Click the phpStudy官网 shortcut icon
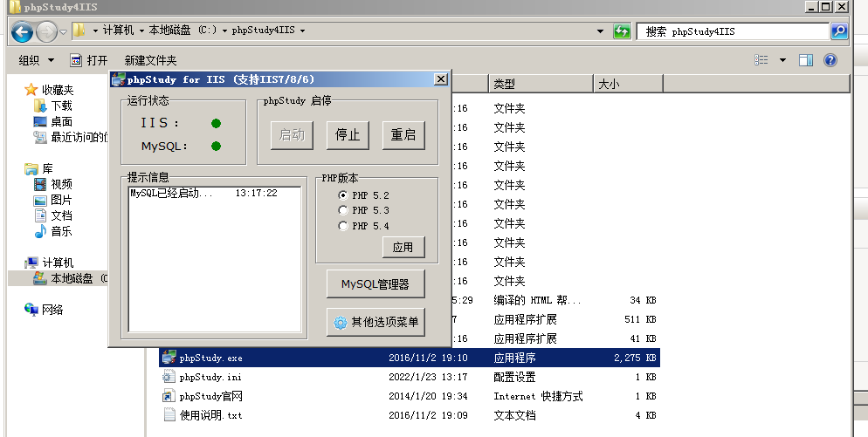868x437 pixels. [x=169, y=396]
